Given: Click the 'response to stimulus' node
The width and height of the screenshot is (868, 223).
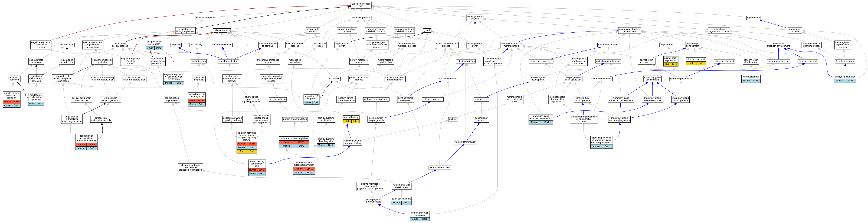Looking at the screenshot, I should [313, 30].
